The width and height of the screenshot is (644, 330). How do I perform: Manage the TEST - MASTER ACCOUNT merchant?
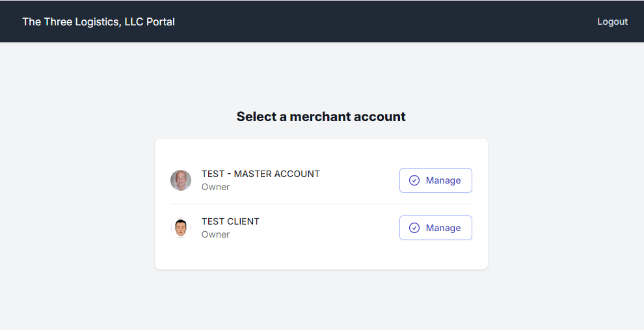(435, 180)
